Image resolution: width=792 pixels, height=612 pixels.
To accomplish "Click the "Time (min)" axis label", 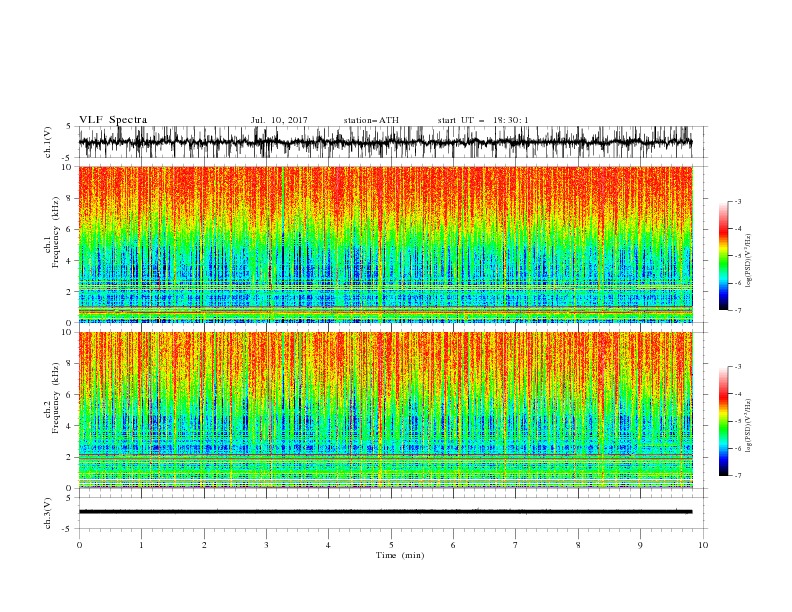I will (400, 555).
